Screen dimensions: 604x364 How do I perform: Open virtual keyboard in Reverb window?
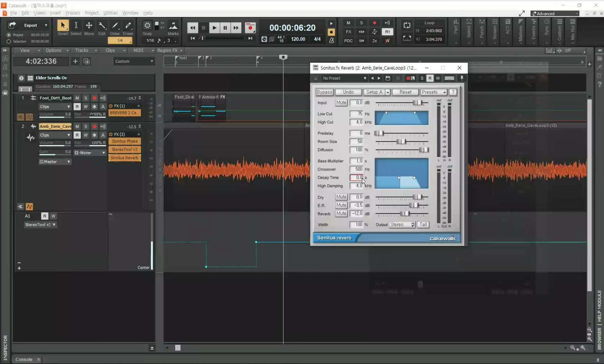pos(449,78)
